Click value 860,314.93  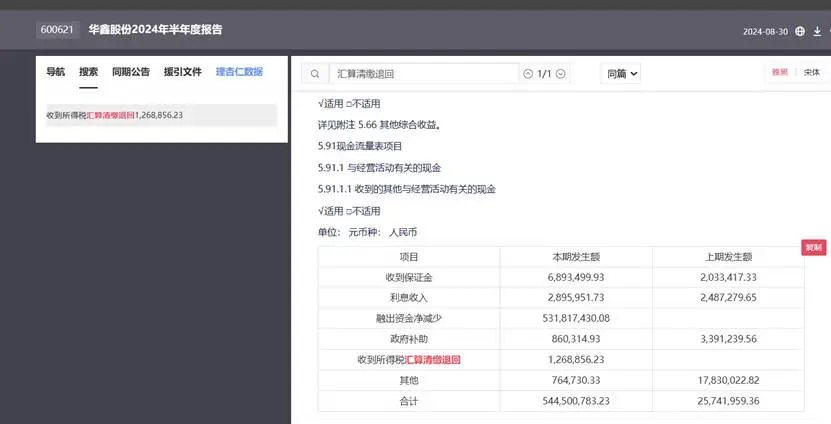point(576,339)
